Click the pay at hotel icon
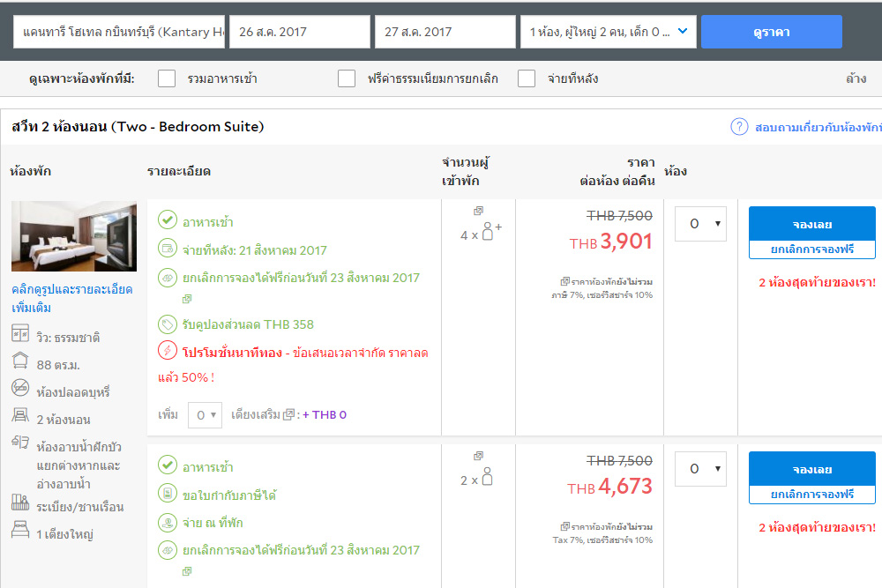 point(167,523)
